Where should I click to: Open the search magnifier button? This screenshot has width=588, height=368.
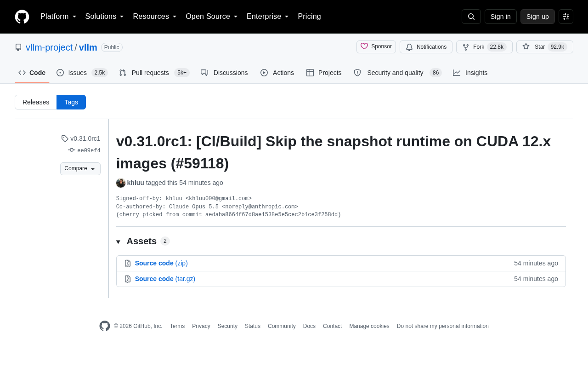pos(471,17)
